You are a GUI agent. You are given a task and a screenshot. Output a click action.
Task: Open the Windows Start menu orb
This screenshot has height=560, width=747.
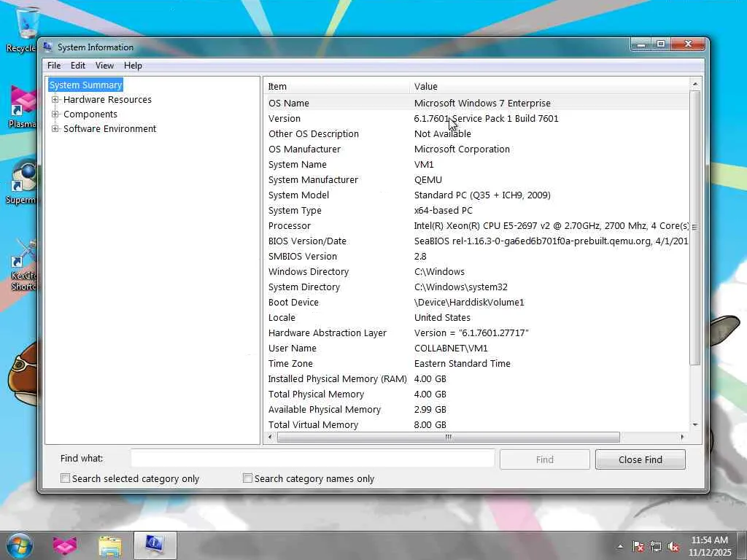19,545
